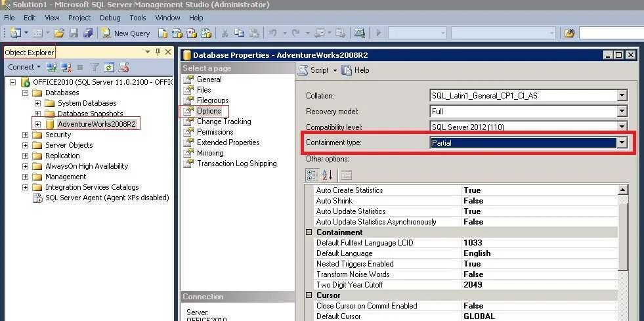Expand the Replication node

[x=26, y=156]
